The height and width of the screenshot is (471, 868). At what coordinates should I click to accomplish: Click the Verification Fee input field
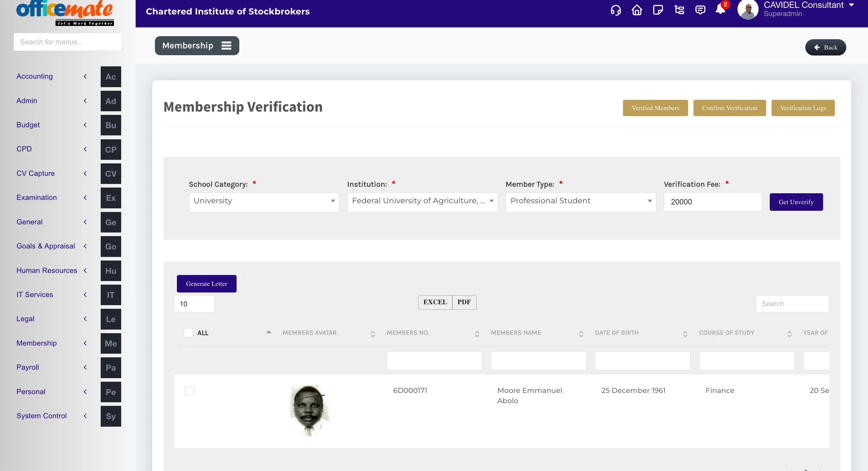pyautogui.click(x=713, y=202)
